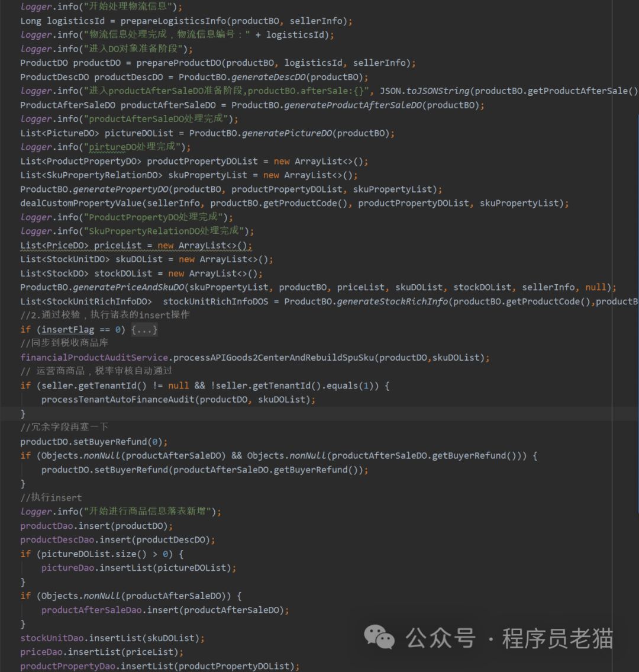Click the //冗余字段再塞一下 comment
The height and width of the screenshot is (672, 639).
tap(64, 427)
